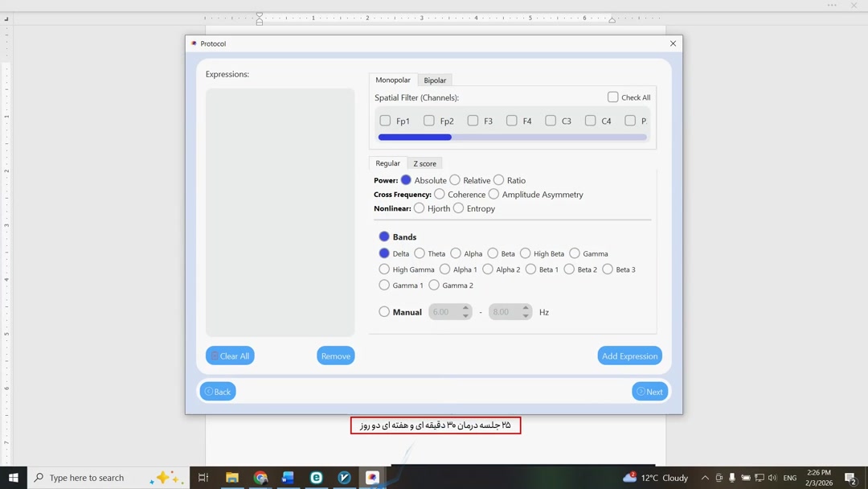Select Absolute power option
Image resolution: width=868 pixels, height=489 pixels.
[x=406, y=180]
